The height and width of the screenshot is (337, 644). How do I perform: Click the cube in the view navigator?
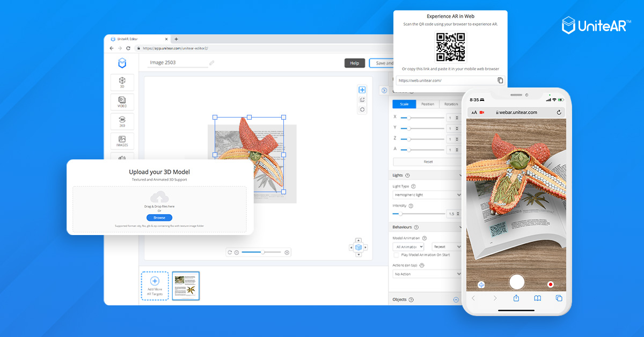click(358, 247)
